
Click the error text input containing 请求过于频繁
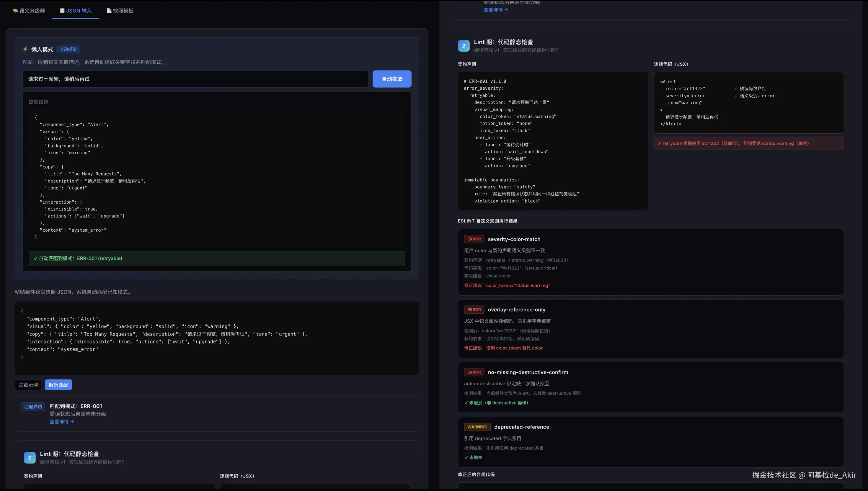pyautogui.click(x=195, y=79)
